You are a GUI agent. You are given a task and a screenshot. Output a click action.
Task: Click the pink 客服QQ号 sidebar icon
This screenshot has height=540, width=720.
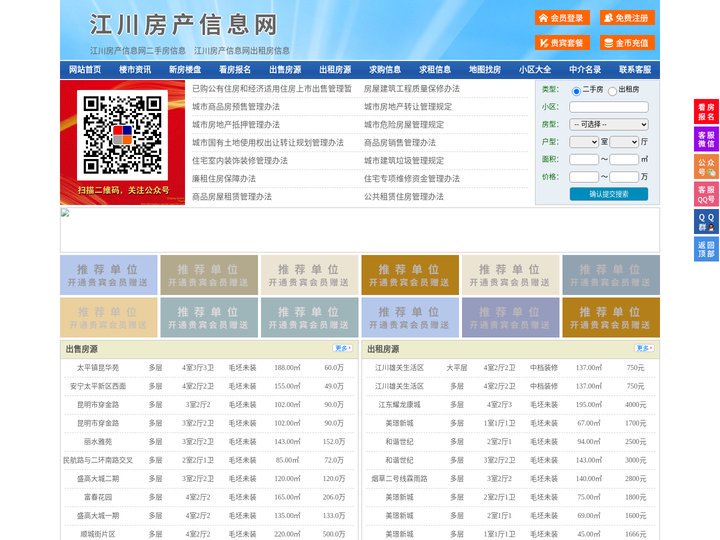coord(706,194)
